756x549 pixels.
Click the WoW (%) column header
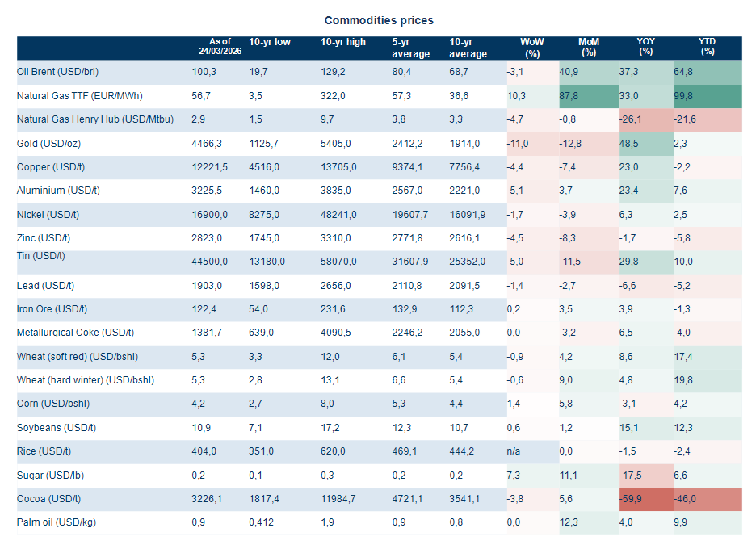[x=532, y=47]
